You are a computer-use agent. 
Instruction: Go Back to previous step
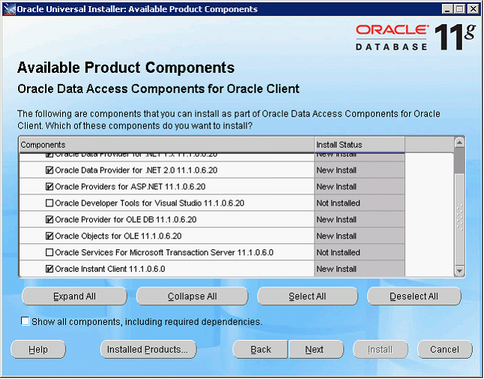click(x=260, y=349)
